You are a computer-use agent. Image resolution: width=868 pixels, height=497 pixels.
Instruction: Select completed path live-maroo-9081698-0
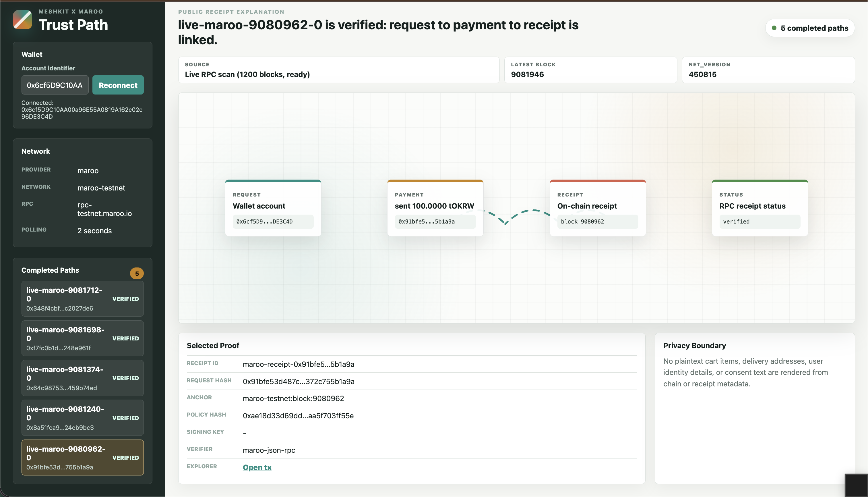click(x=83, y=338)
